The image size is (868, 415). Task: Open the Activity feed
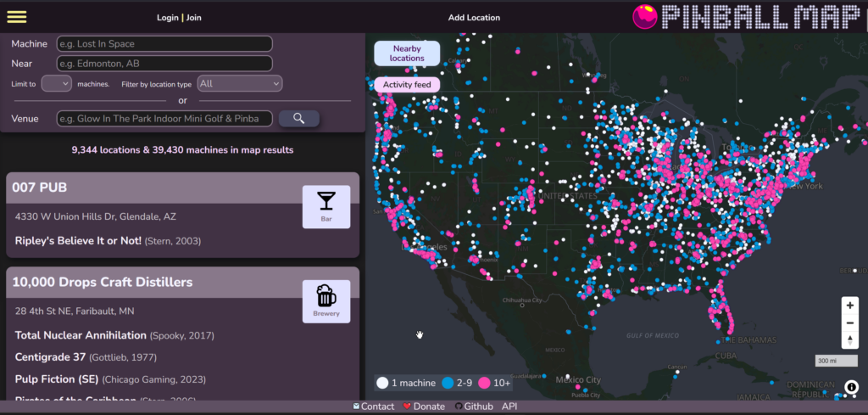point(407,85)
